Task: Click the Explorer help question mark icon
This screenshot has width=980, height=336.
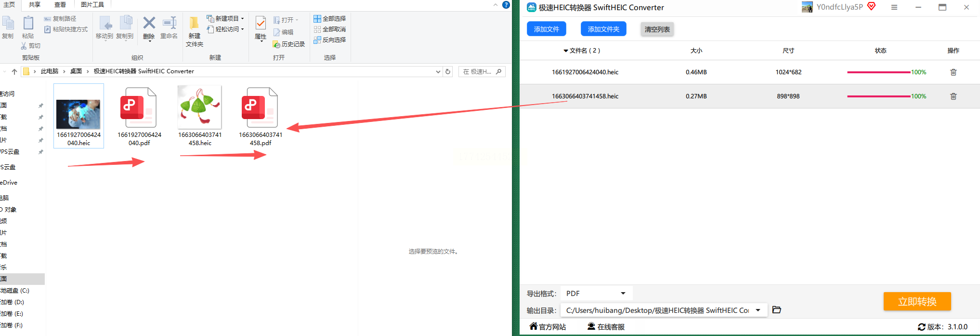Action: coord(506,5)
